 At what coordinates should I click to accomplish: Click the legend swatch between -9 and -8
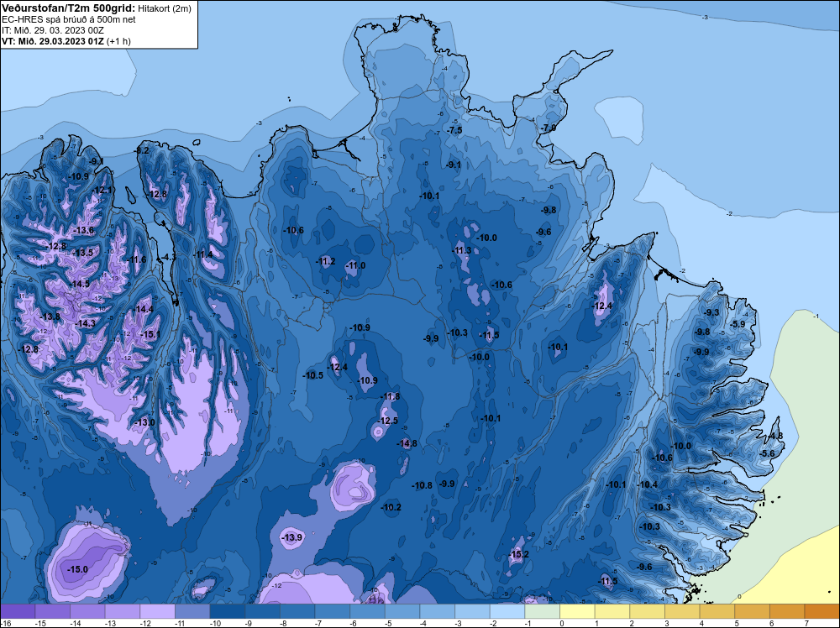(x=262, y=611)
